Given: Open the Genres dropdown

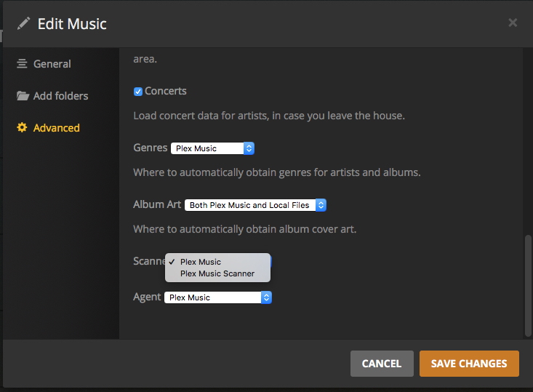Looking at the screenshot, I should click(212, 148).
